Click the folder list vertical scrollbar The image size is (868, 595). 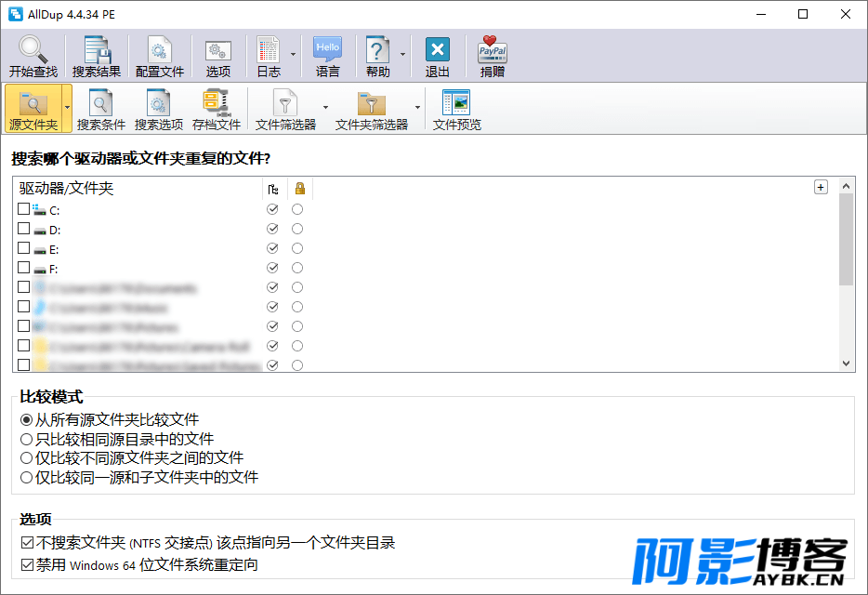point(846,279)
